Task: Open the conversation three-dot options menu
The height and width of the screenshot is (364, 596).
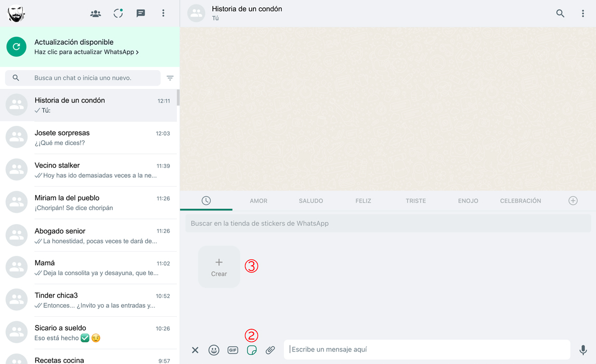Action: click(582, 14)
